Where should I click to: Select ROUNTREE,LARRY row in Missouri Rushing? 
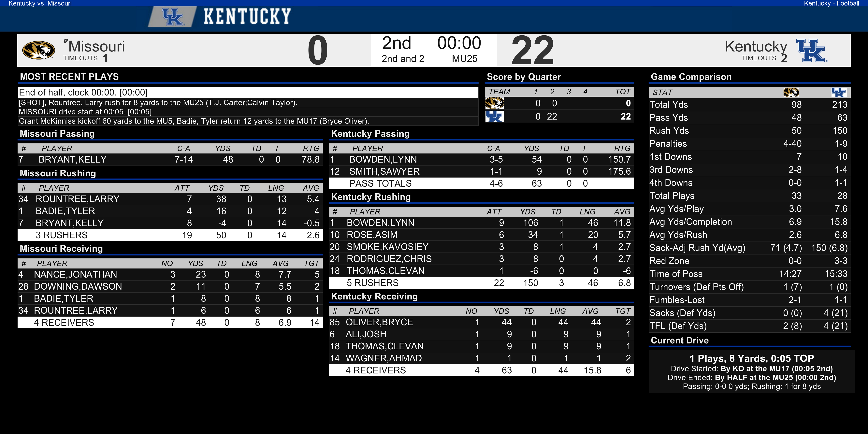pos(170,199)
